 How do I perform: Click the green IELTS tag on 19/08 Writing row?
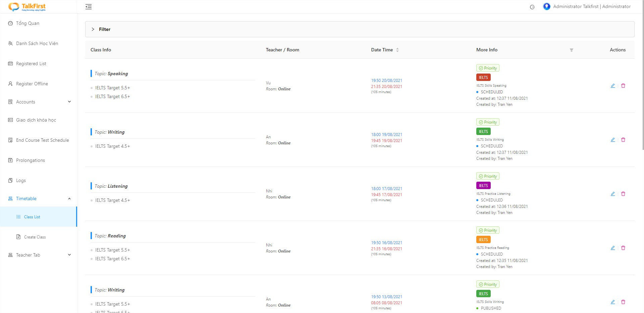point(483,132)
